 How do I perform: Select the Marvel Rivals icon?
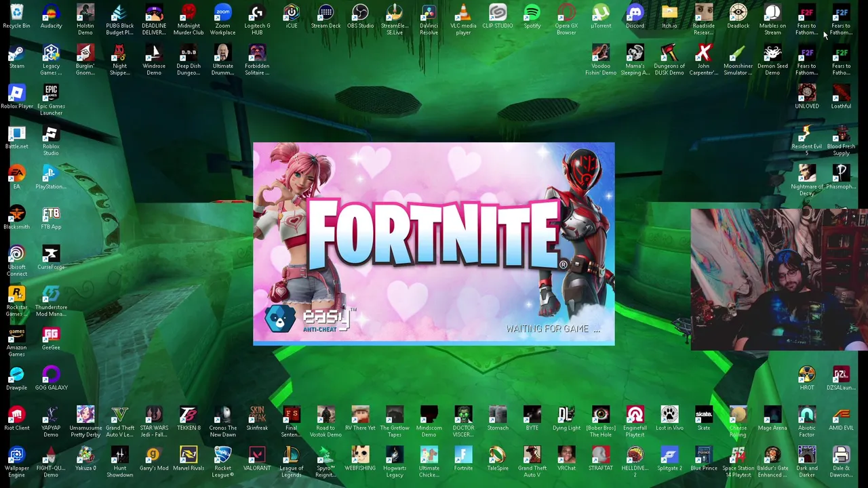189,459
